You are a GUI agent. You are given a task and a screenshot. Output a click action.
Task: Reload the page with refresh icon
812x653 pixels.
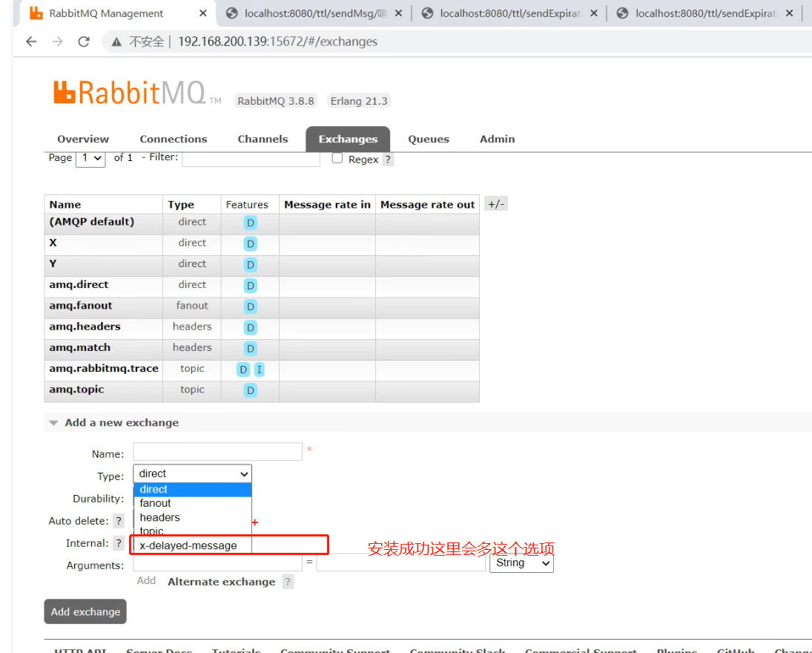coord(84,42)
